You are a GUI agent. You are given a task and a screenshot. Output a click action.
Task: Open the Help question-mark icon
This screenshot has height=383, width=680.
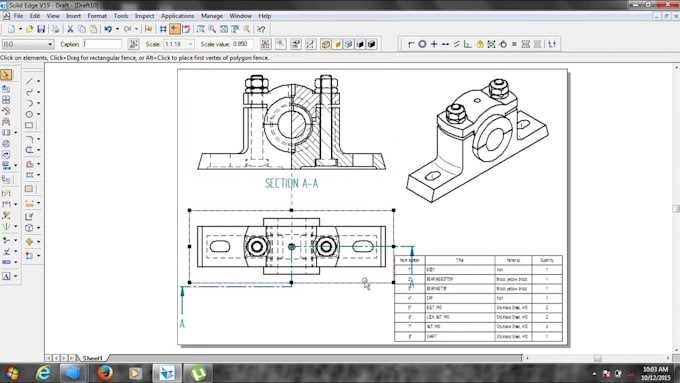tap(261, 29)
